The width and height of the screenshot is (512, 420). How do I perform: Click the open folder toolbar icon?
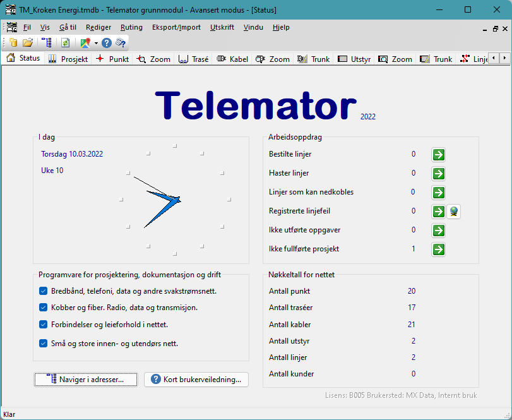point(28,43)
